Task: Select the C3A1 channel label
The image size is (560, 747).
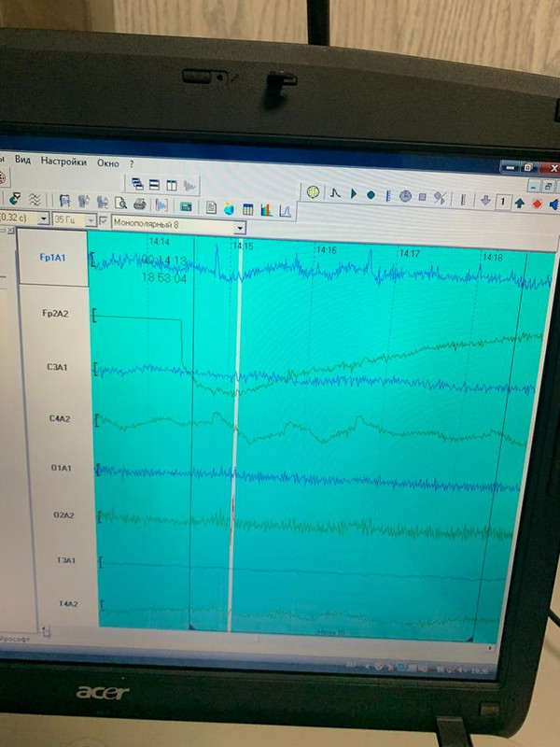Action: pyautogui.click(x=57, y=367)
